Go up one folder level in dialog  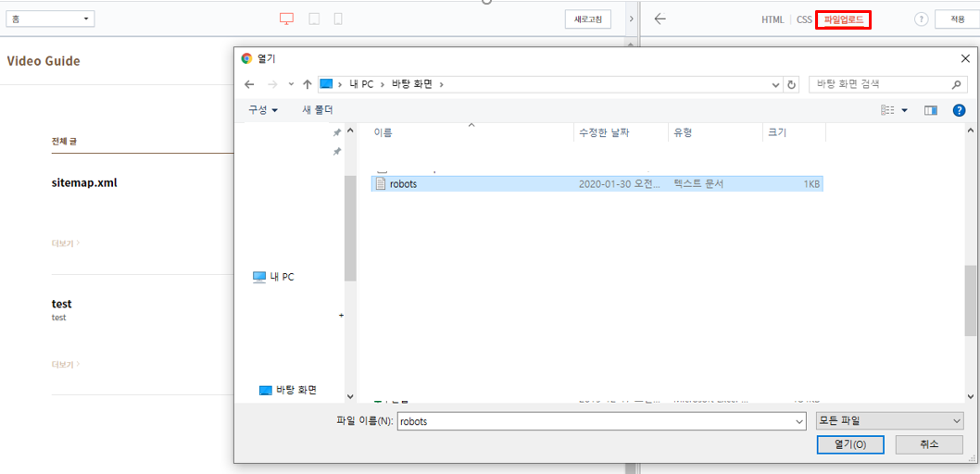(307, 84)
